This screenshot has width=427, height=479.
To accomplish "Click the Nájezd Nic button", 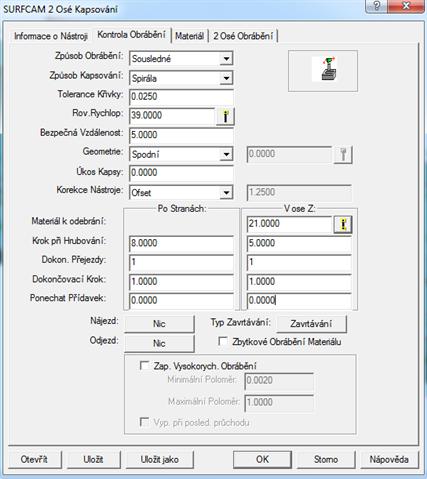I will tap(159, 324).
